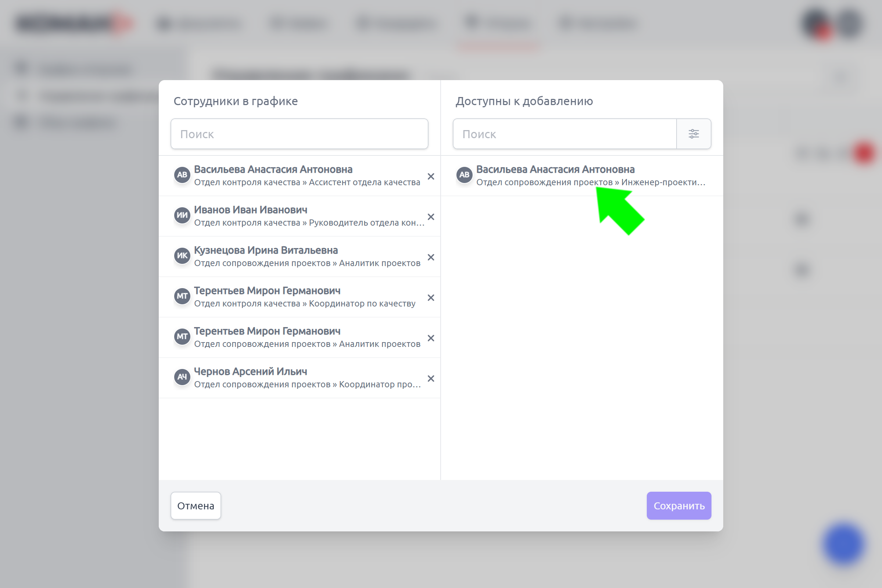Focus the search field under Доступны к добавлению
882x588 pixels.
(x=565, y=134)
